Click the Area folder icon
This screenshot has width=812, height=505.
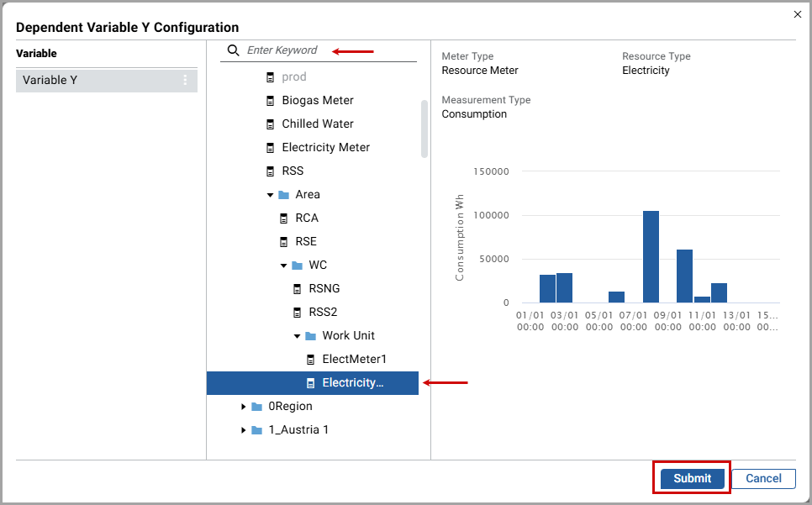click(x=283, y=195)
